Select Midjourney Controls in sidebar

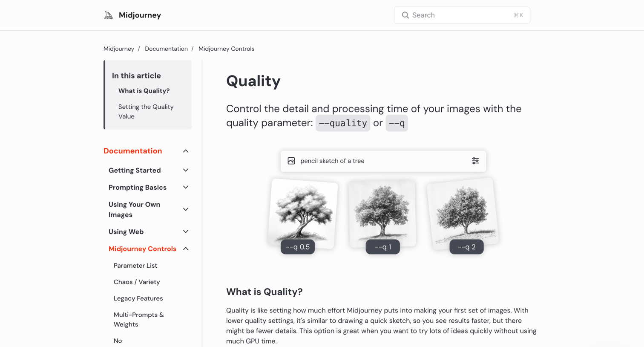(142, 249)
